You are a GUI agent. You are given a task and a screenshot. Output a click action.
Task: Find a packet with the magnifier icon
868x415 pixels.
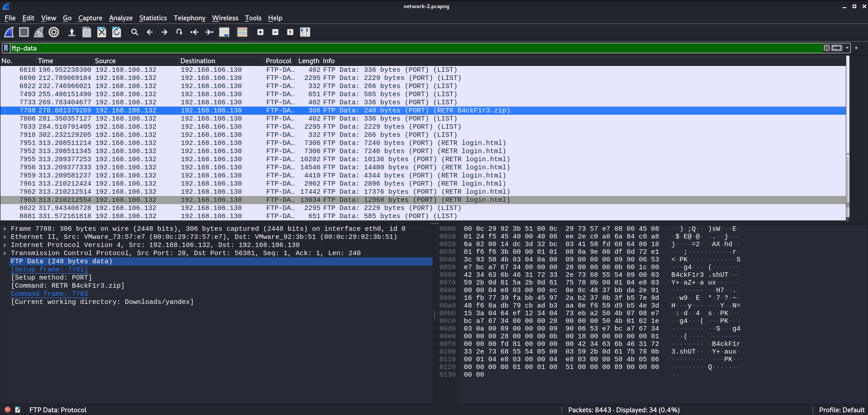click(134, 32)
